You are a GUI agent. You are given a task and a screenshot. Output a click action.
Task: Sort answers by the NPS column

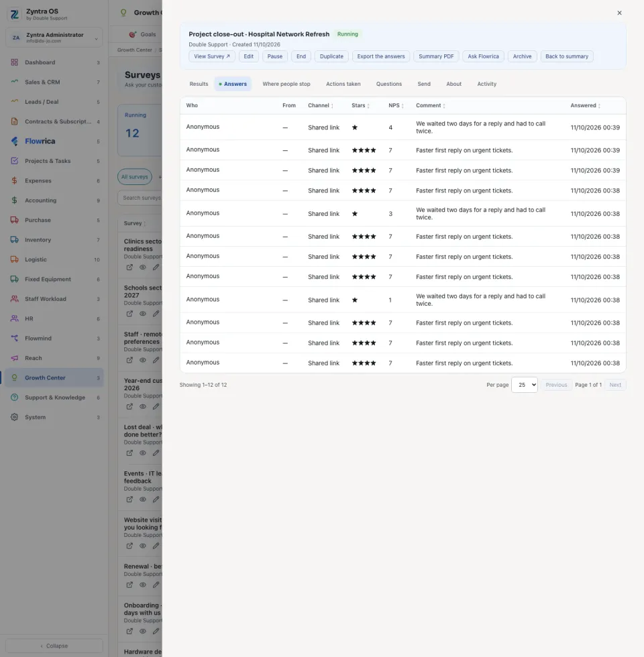pos(396,106)
